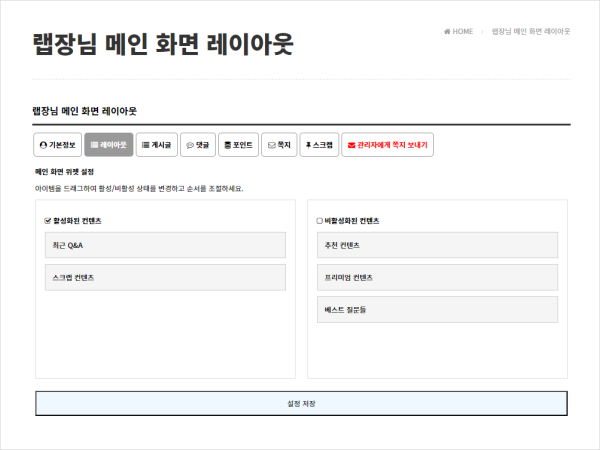The width and height of the screenshot is (600, 450).
Task: Click the checked icon beside 활성화된 컨텐츠
Action: coord(48,221)
